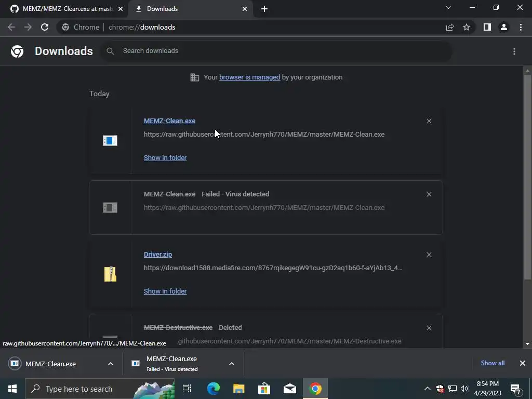
Task: Open File Explorer from the taskbar
Action: pyautogui.click(x=238, y=389)
